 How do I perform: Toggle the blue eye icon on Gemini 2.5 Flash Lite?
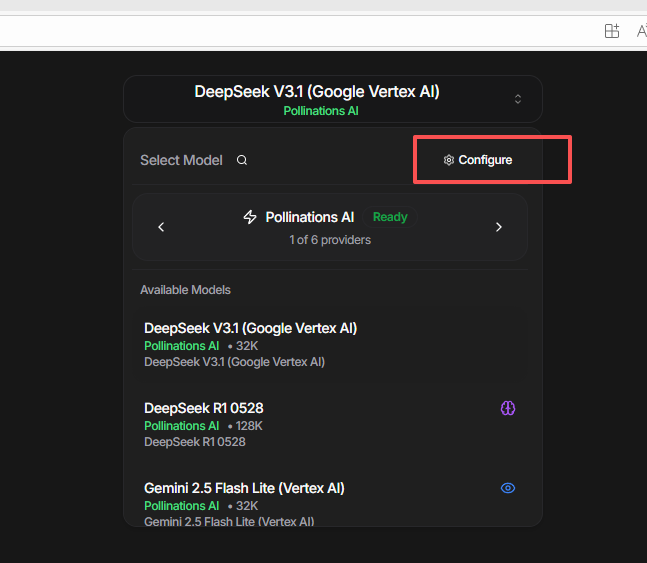click(x=508, y=488)
